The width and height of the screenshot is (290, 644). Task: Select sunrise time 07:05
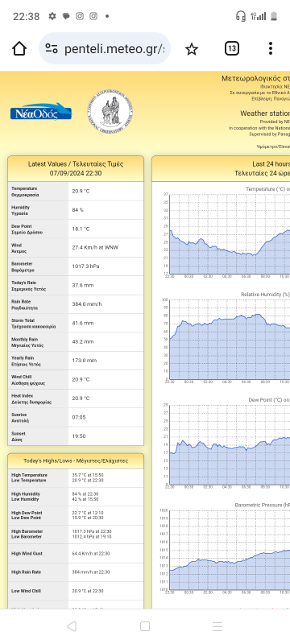coord(79,417)
